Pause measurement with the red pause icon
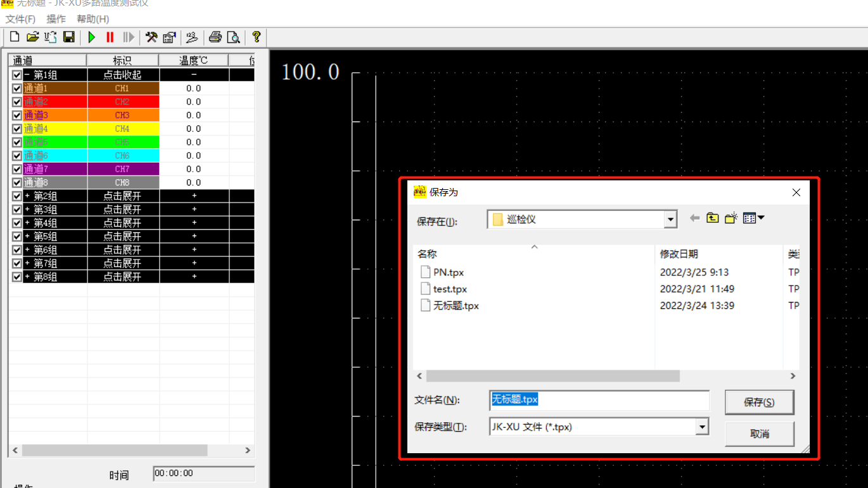Screen dimensions: 868x488 110,37
